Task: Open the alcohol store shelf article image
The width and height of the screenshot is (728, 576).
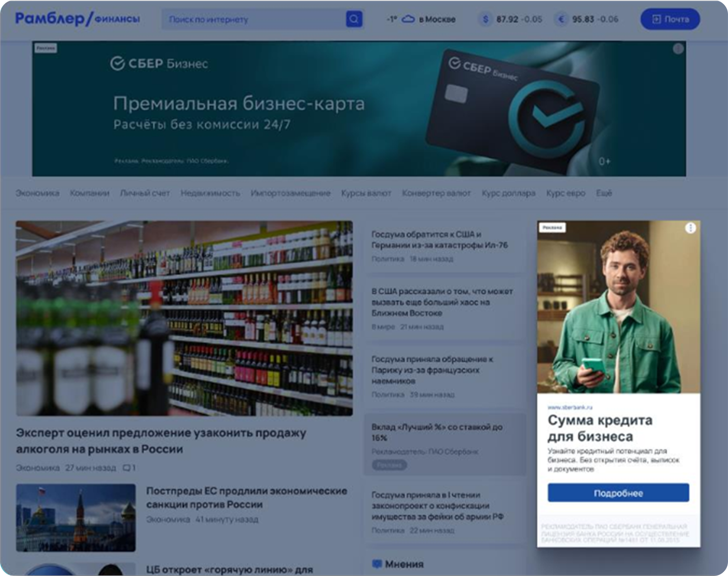Action: [184, 318]
